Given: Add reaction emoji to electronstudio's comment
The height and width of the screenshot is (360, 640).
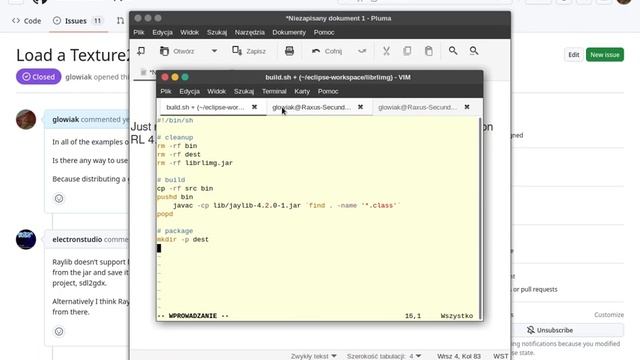Looking at the screenshot, I should click(59, 331).
